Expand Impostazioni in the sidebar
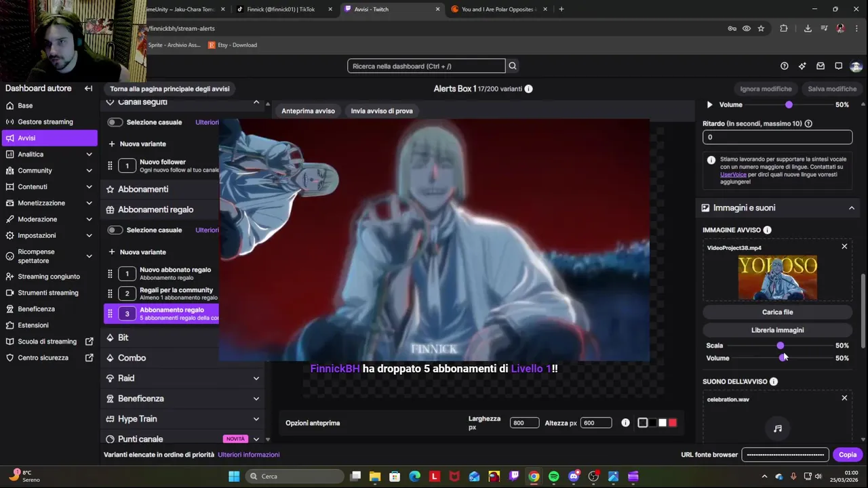Image resolution: width=868 pixels, height=488 pixels. pos(89,236)
